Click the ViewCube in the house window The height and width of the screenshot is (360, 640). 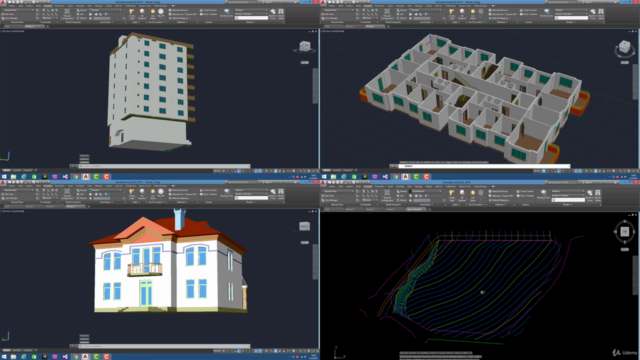pos(304,226)
